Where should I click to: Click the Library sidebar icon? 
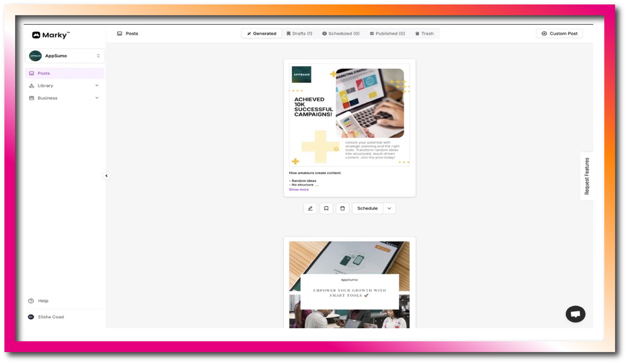tap(32, 86)
